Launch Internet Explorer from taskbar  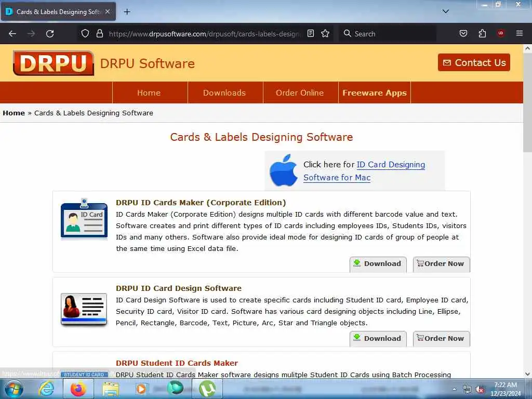(x=46, y=389)
